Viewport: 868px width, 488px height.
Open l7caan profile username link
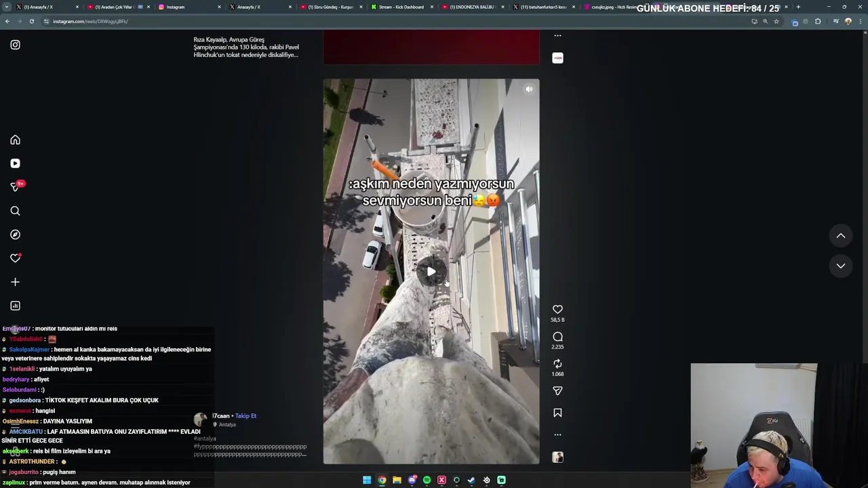pos(221,416)
